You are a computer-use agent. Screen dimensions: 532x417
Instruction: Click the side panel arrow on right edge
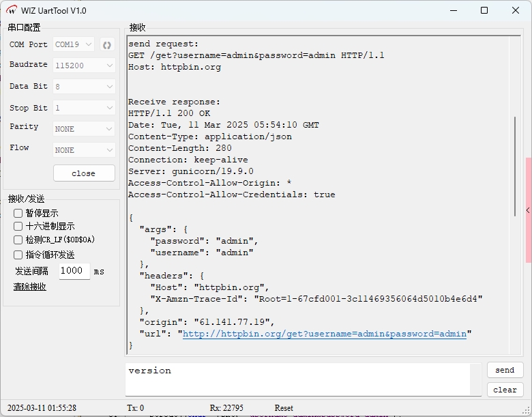coord(528,210)
